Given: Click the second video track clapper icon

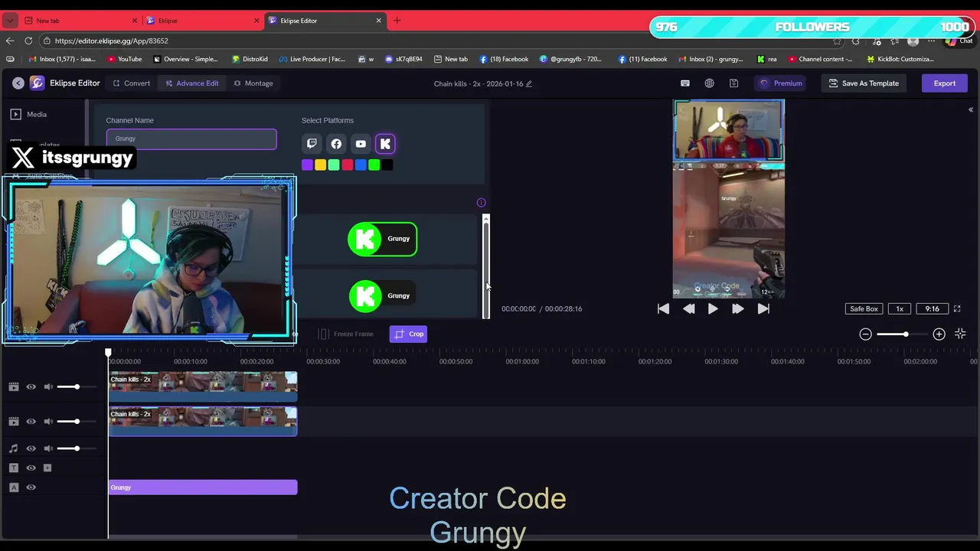Looking at the screenshot, I should (x=14, y=422).
